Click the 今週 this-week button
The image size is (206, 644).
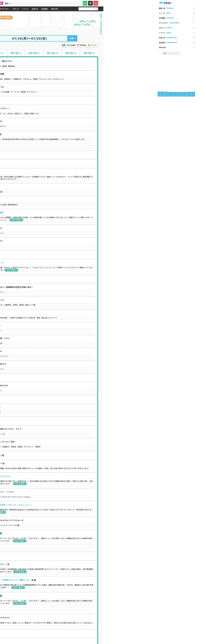pos(72,38)
